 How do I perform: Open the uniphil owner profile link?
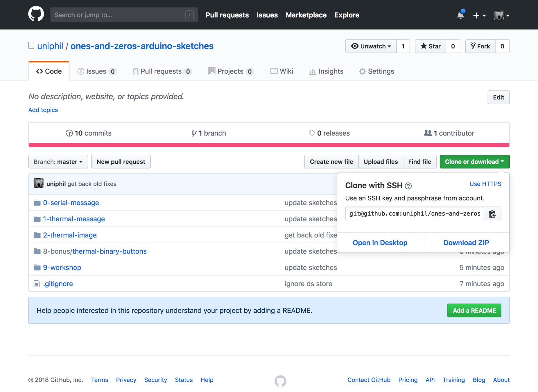(x=50, y=46)
